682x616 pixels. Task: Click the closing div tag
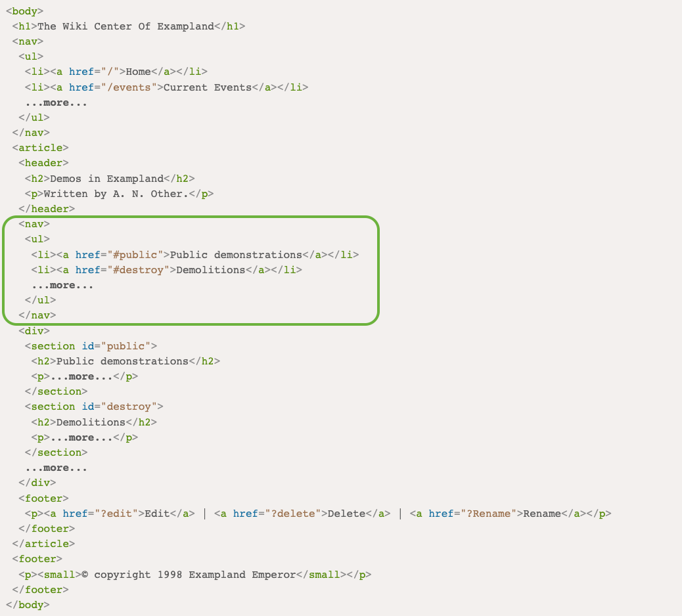click(x=37, y=483)
